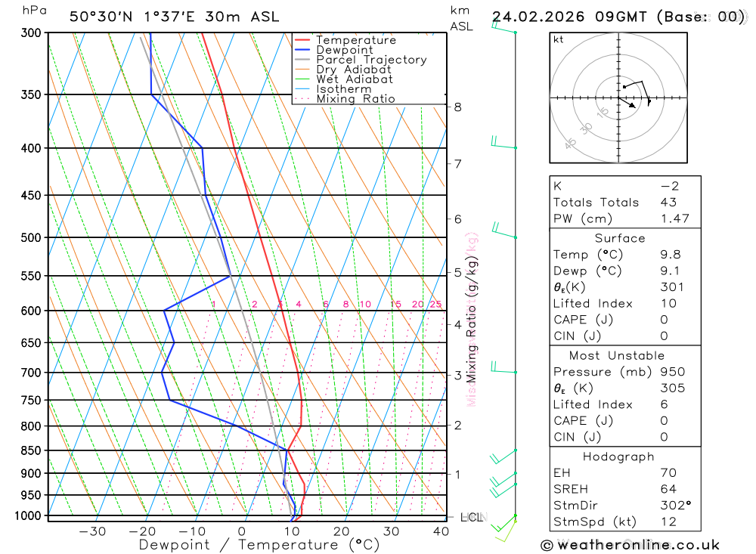Screen dimensions: 756x554
Task: Click the LCL marker label
Action: point(472,518)
